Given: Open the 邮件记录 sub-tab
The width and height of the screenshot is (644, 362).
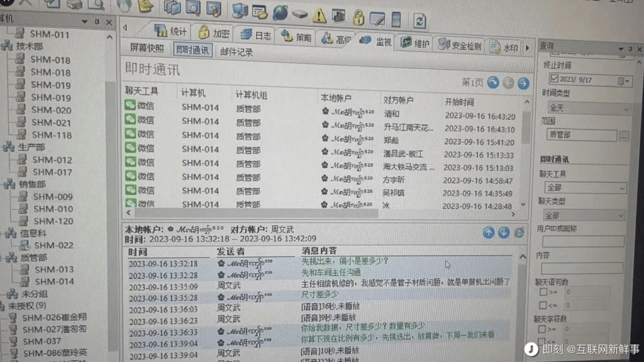Looking at the screenshot, I should 236,52.
